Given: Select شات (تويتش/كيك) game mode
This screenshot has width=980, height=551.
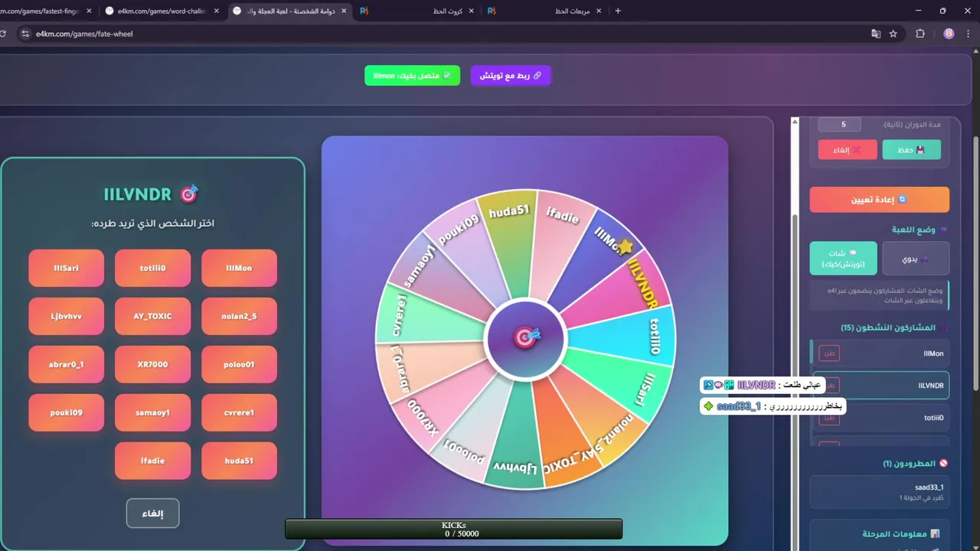Looking at the screenshot, I should point(843,259).
